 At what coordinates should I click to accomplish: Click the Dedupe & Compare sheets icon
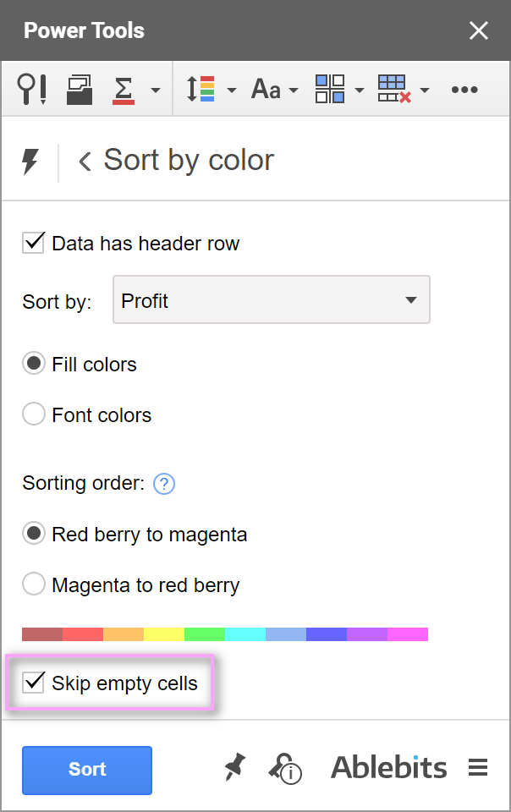(x=80, y=90)
